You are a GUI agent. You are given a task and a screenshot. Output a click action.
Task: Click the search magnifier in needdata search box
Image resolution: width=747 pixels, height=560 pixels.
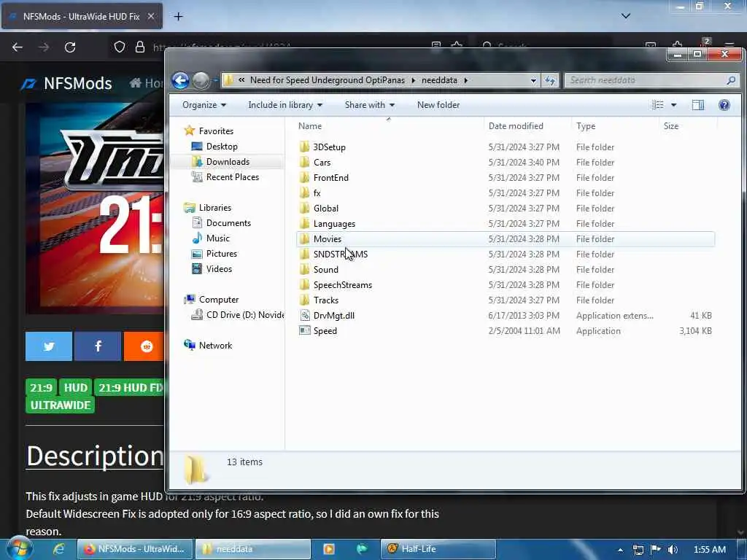pyautogui.click(x=731, y=80)
